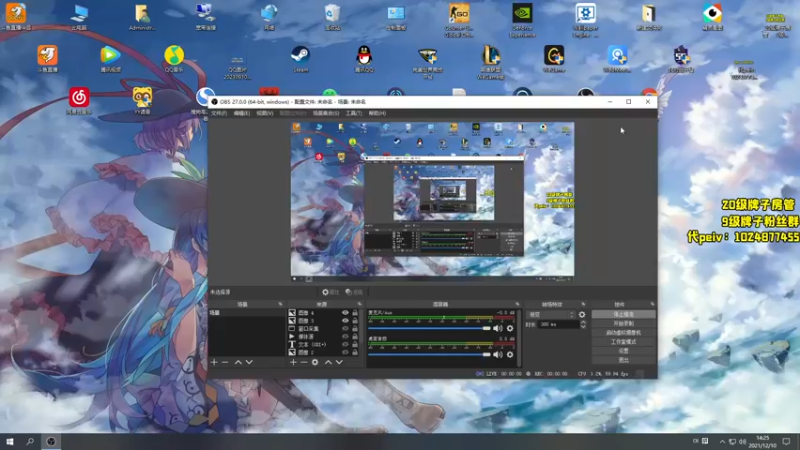Open the 文件(F) menu
This screenshot has height=450, width=800.
coord(219,113)
